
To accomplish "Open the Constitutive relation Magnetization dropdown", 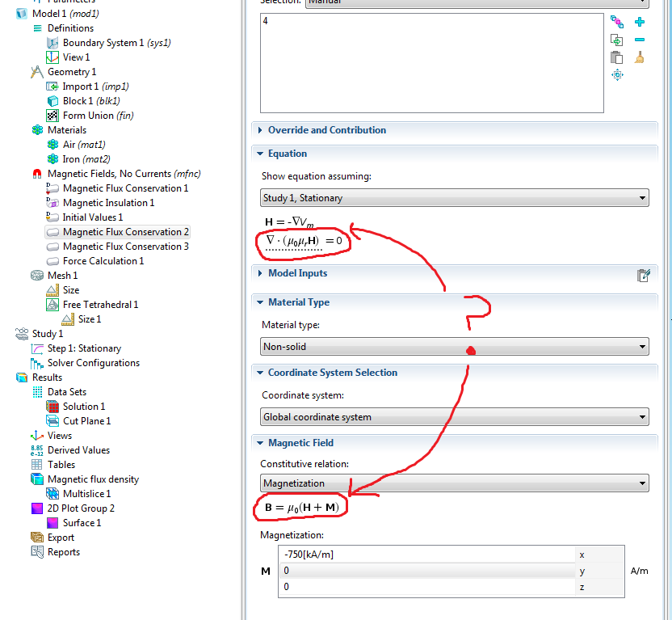I will point(455,483).
